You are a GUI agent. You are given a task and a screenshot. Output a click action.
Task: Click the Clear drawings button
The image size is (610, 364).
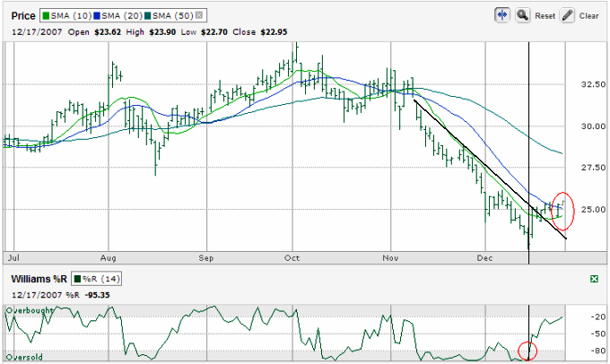coord(588,16)
